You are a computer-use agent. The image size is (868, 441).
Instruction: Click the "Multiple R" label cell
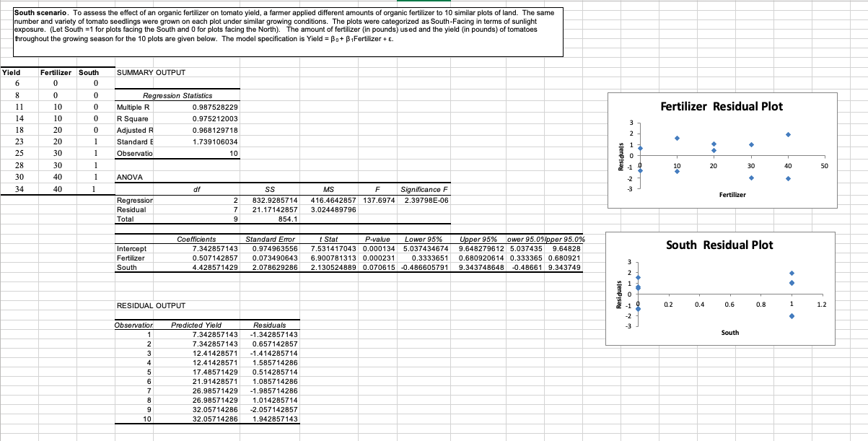tap(133, 107)
